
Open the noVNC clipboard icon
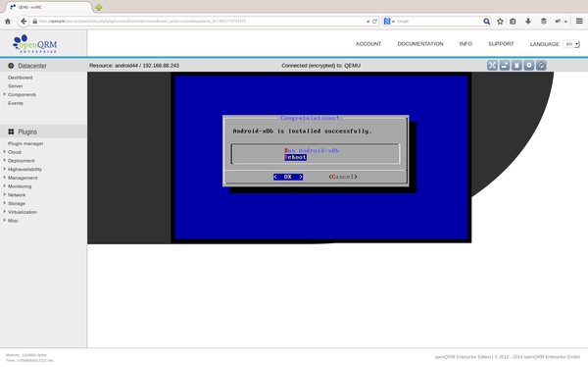tap(516, 66)
